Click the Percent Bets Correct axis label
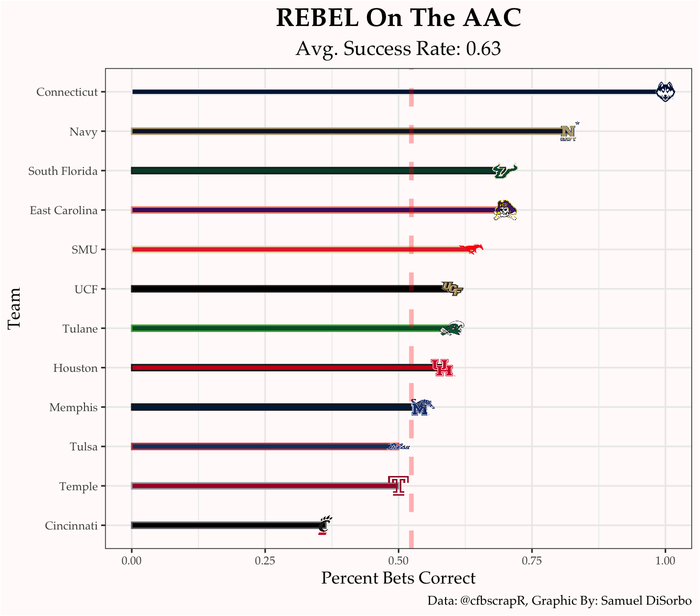 (x=398, y=578)
